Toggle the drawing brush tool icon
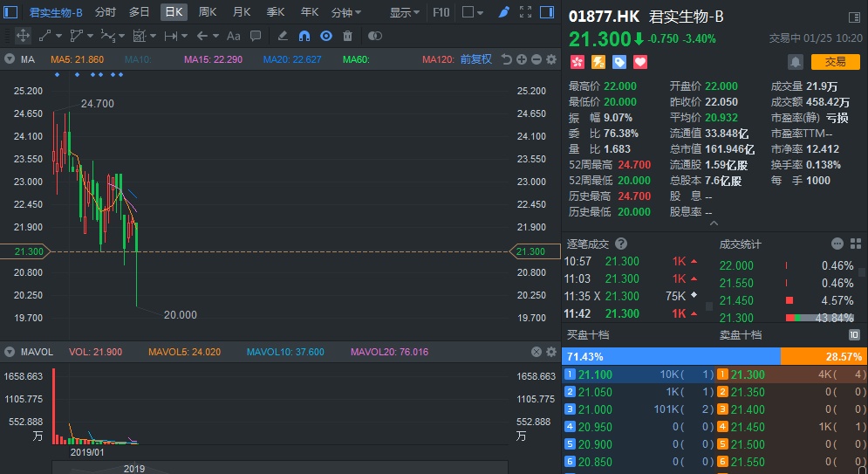This screenshot has width=868, height=474. tap(503, 11)
